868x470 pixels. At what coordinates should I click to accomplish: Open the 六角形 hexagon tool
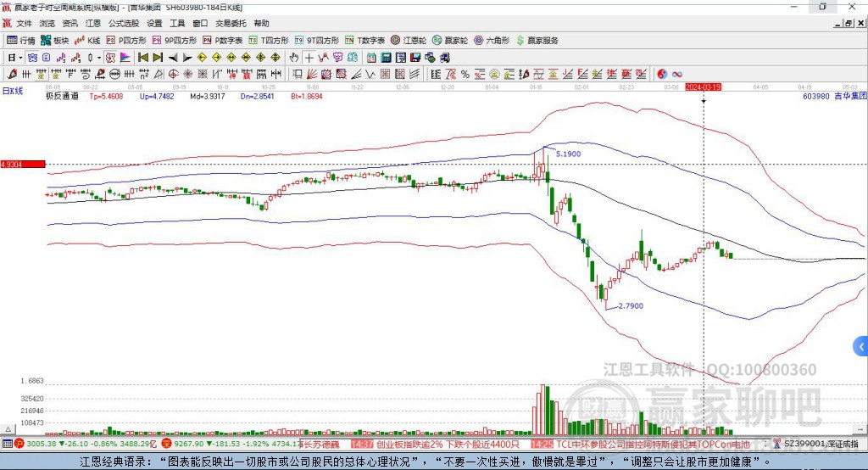click(x=491, y=41)
